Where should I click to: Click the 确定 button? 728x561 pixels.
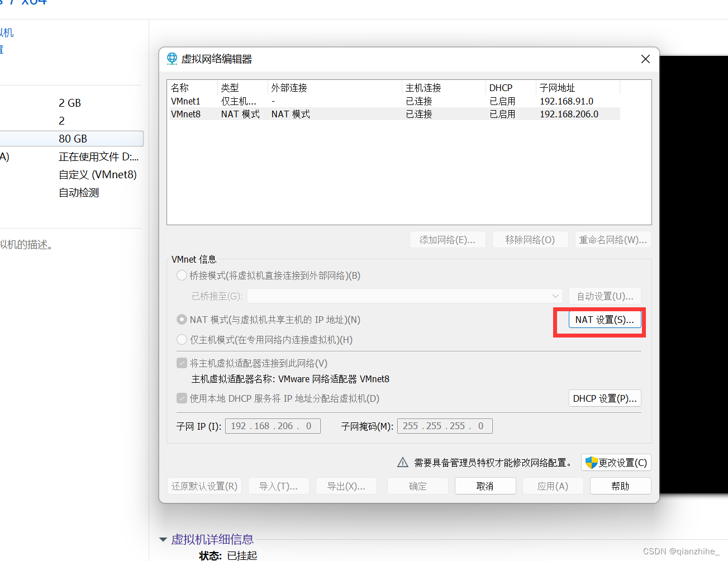pos(417,486)
